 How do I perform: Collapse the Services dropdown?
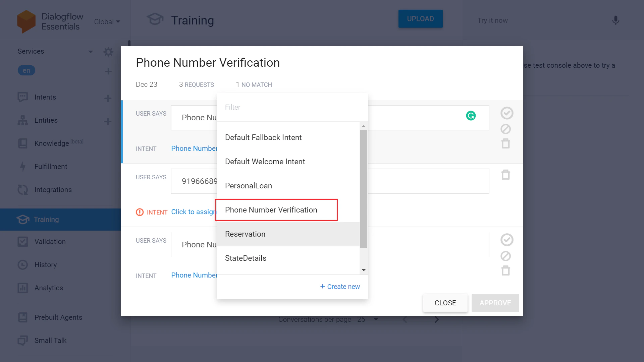[91, 52]
